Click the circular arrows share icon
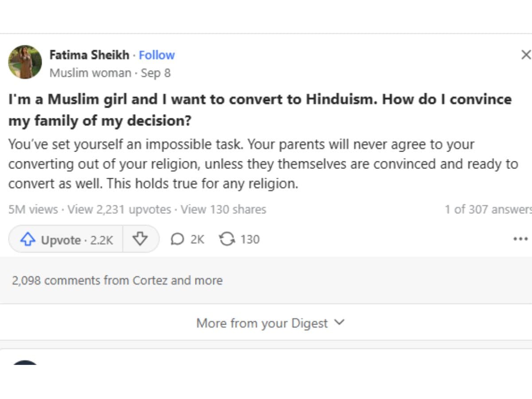 [227, 239]
